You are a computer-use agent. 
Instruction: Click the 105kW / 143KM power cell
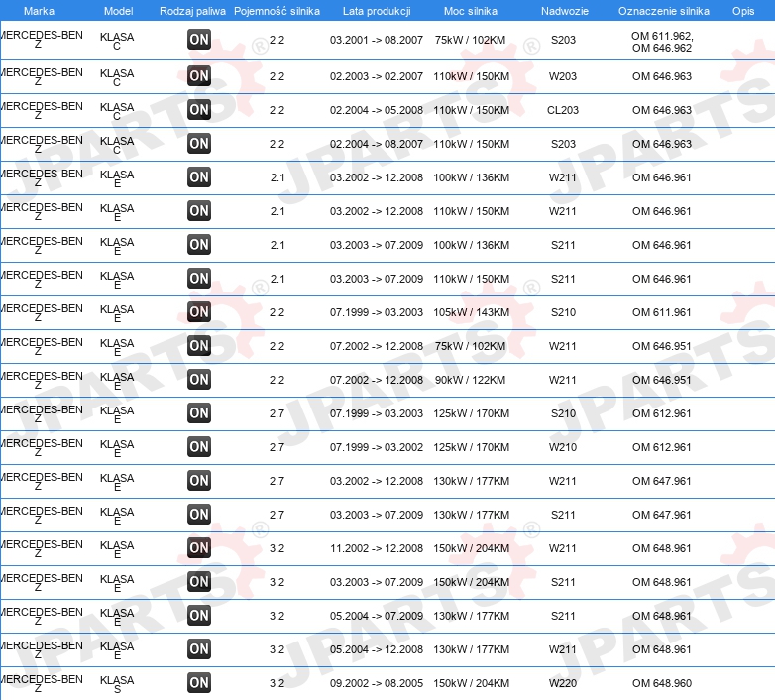(471, 312)
